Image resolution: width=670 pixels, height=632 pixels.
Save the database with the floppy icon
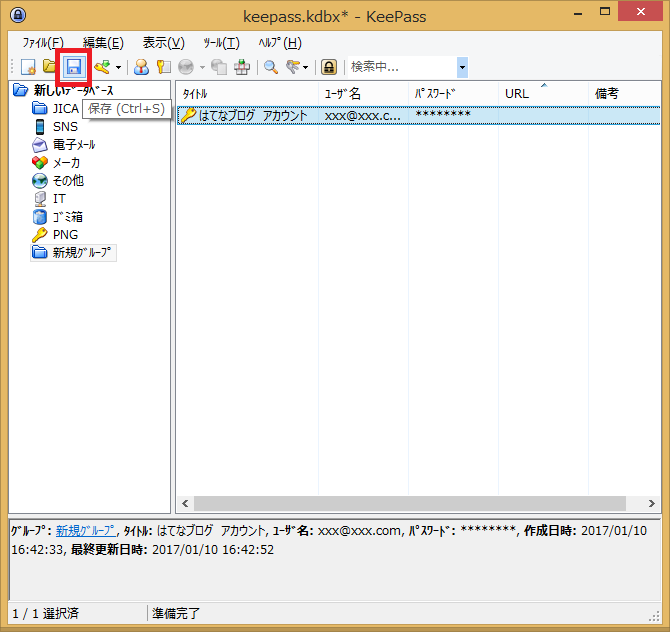coord(73,67)
